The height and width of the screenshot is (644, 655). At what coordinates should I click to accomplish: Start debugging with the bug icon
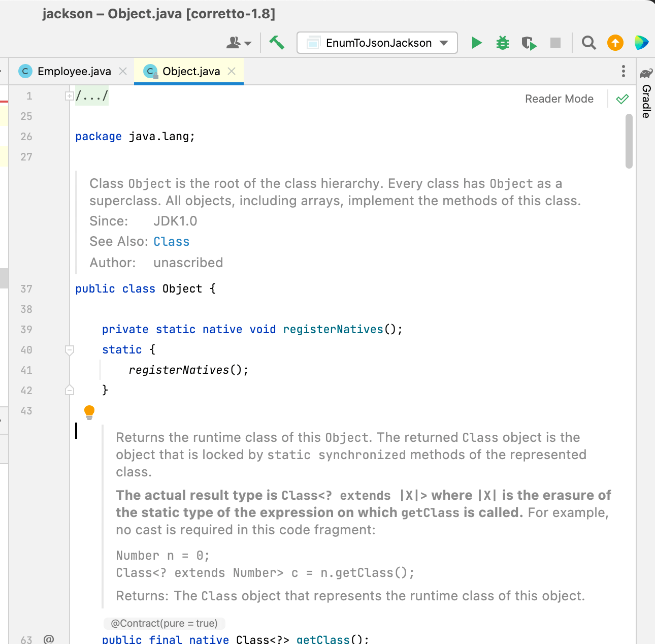pyautogui.click(x=502, y=43)
